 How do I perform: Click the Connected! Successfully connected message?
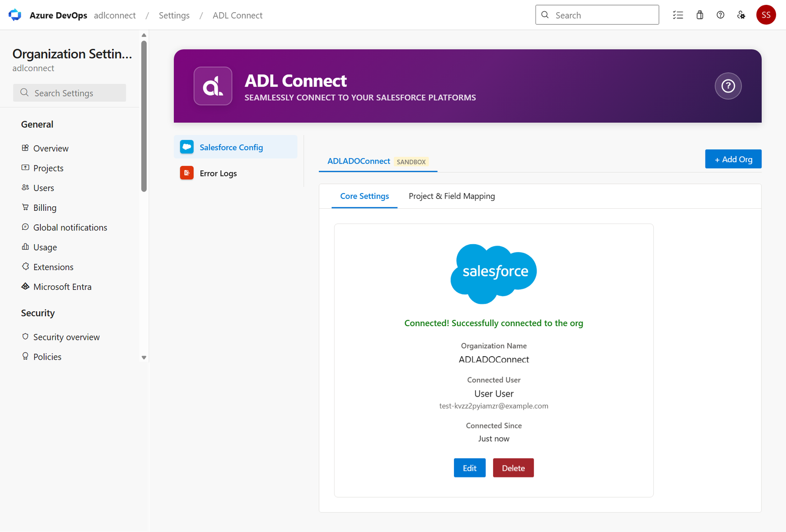[494, 323]
